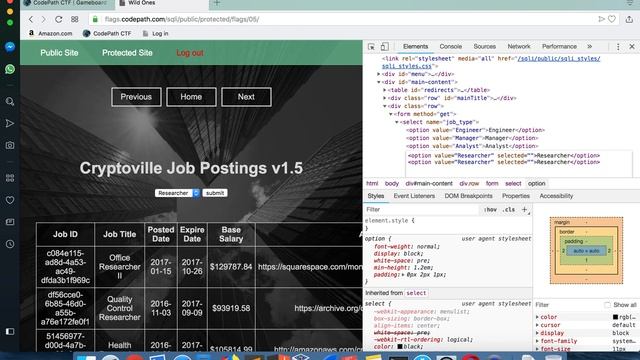Expand the table id redirects node
Viewport: 640px width, 360px height.
coord(384,90)
